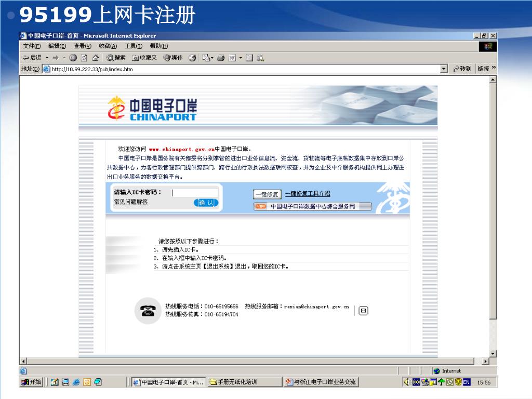The image size is (532, 399).
Task: Click the 一键修复 button
Action: [x=267, y=194]
